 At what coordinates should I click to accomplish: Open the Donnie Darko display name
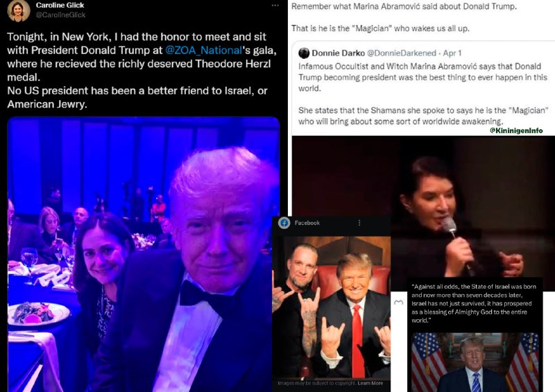click(x=338, y=53)
